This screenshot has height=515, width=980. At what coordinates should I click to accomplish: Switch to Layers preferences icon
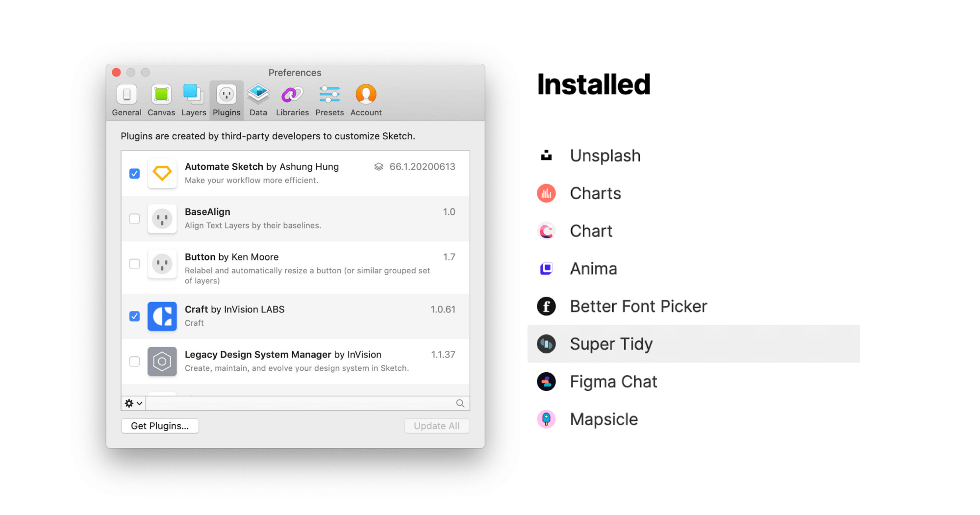tap(194, 100)
